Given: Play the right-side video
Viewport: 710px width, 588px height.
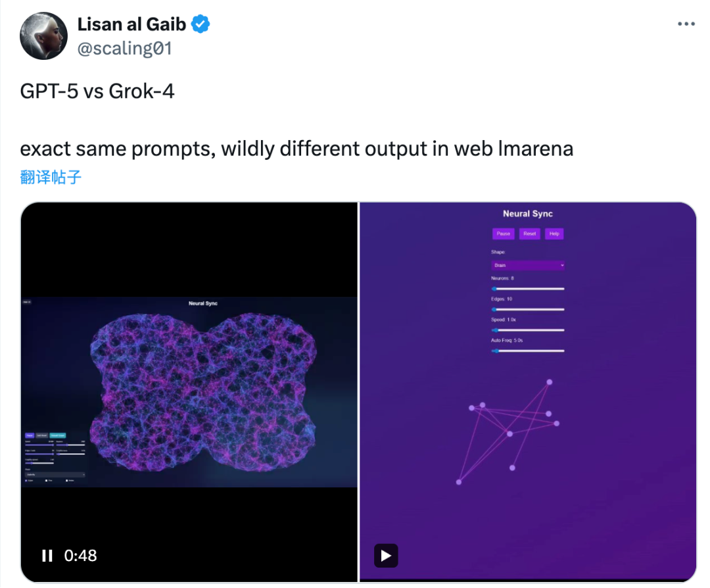Looking at the screenshot, I should pyautogui.click(x=386, y=555).
